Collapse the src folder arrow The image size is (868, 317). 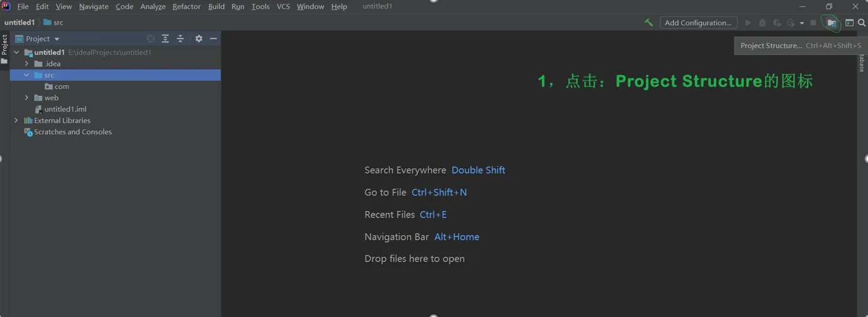coord(26,75)
